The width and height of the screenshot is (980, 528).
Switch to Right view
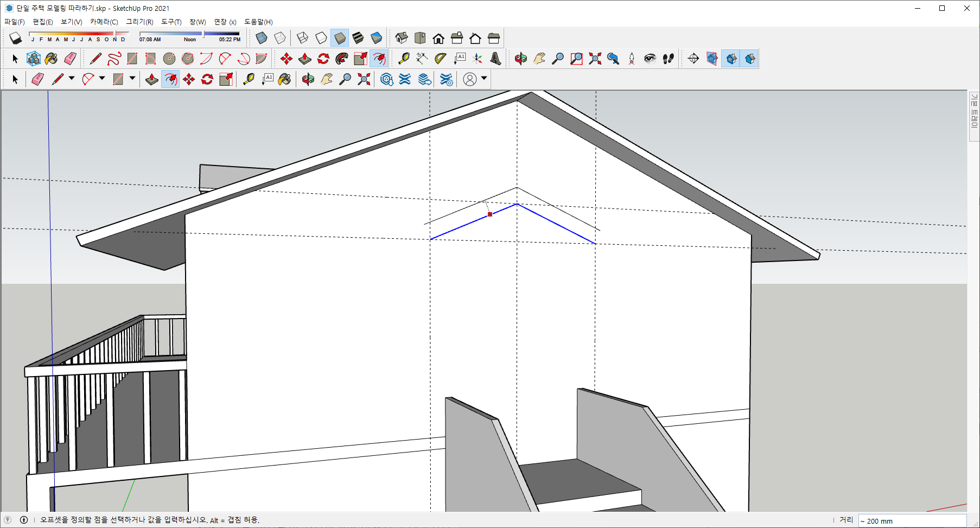(457, 38)
